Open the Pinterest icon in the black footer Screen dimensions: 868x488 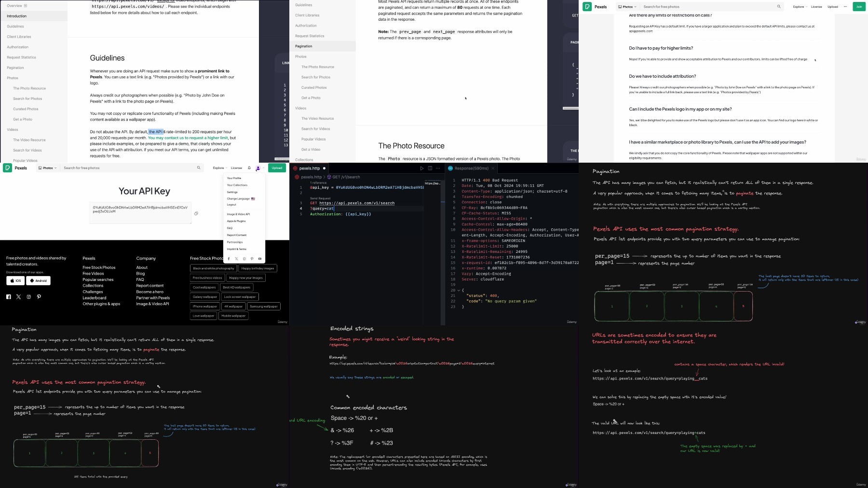(39, 297)
